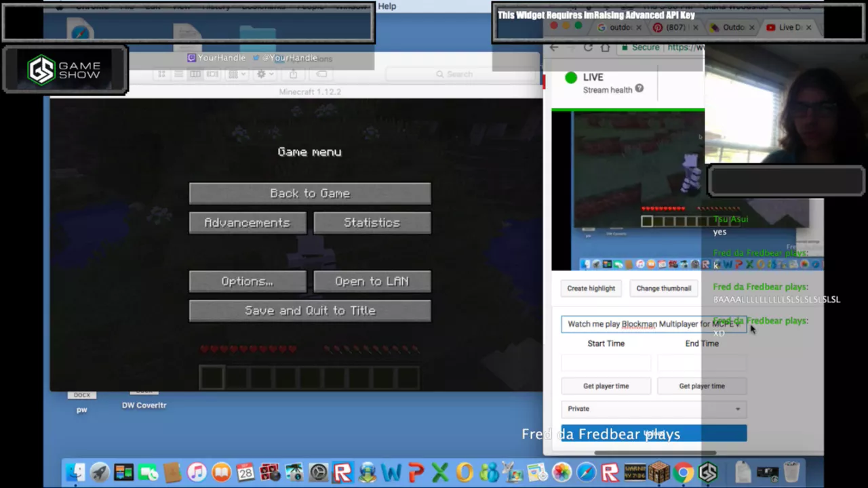Viewport: 868px width, 488px height.
Task: Open Launchpad rocket in dock
Action: point(100,472)
